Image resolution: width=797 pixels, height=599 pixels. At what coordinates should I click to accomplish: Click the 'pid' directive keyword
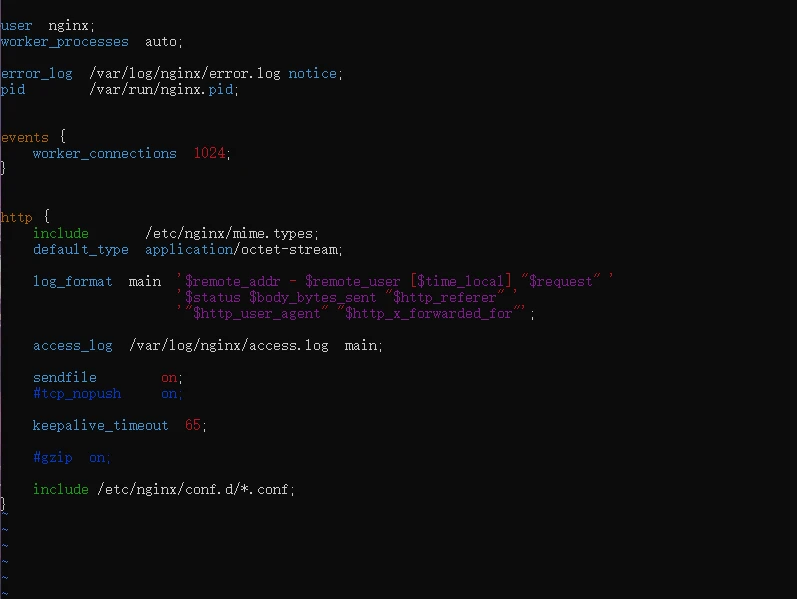pyautogui.click(x=13, y=90)
